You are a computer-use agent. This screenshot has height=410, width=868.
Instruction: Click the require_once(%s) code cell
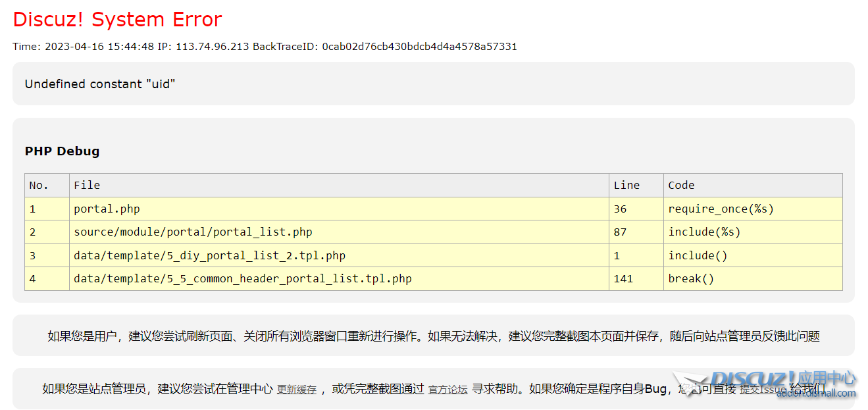click(721, 209)
